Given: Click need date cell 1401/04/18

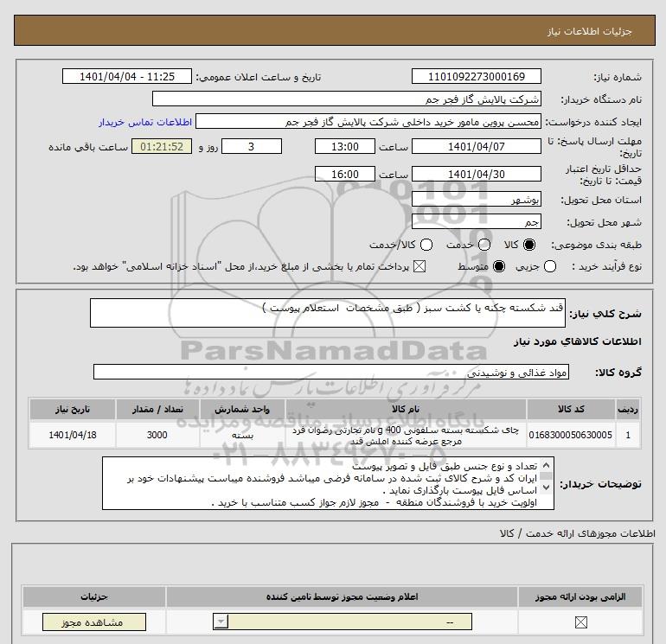Looking at the screenshot, I should pos(72,435).
